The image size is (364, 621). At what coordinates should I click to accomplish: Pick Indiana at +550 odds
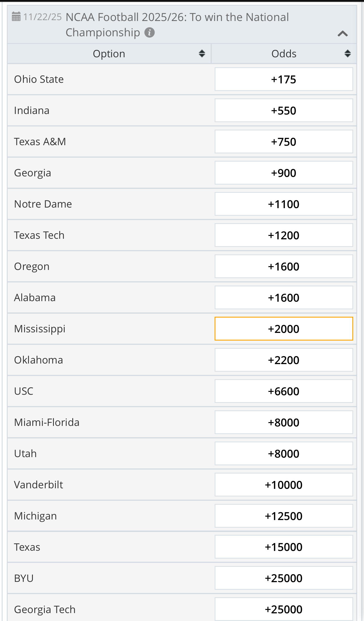coord(283,111)
